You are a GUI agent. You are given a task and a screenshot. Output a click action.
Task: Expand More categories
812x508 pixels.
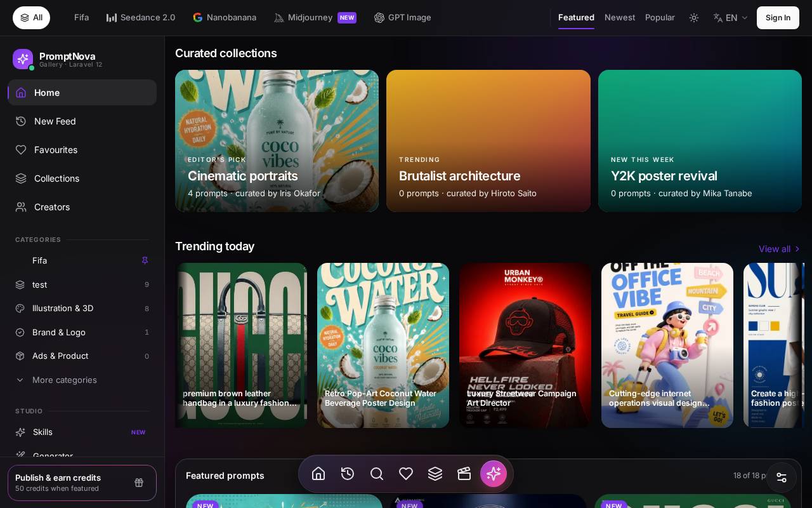click(x=82, y=380)
